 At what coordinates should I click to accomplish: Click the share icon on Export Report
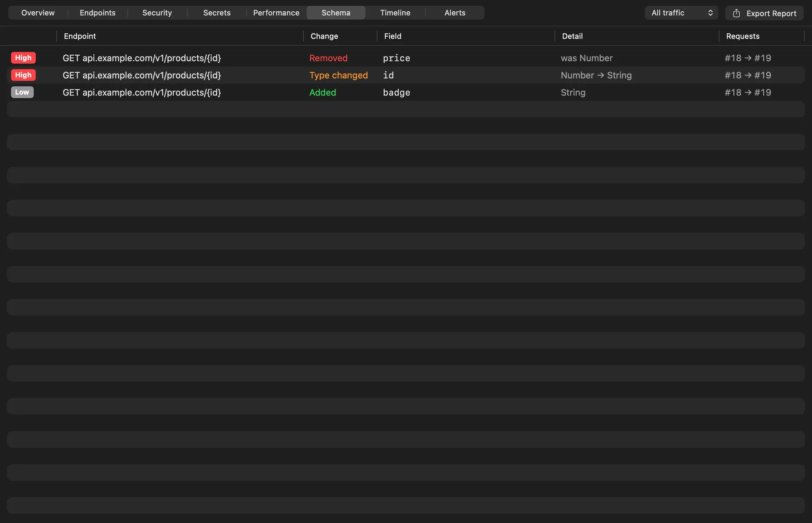(x=736, y=13)
